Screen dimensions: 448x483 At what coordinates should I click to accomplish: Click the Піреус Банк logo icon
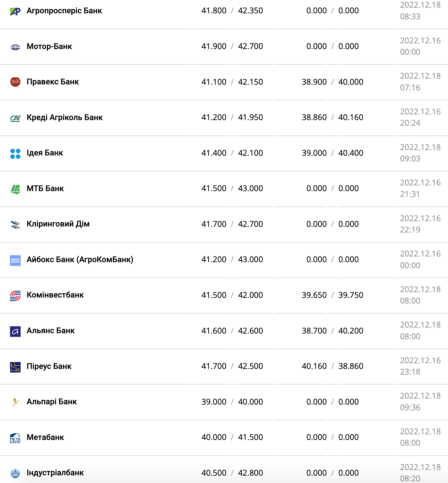[x=15, y=367]
